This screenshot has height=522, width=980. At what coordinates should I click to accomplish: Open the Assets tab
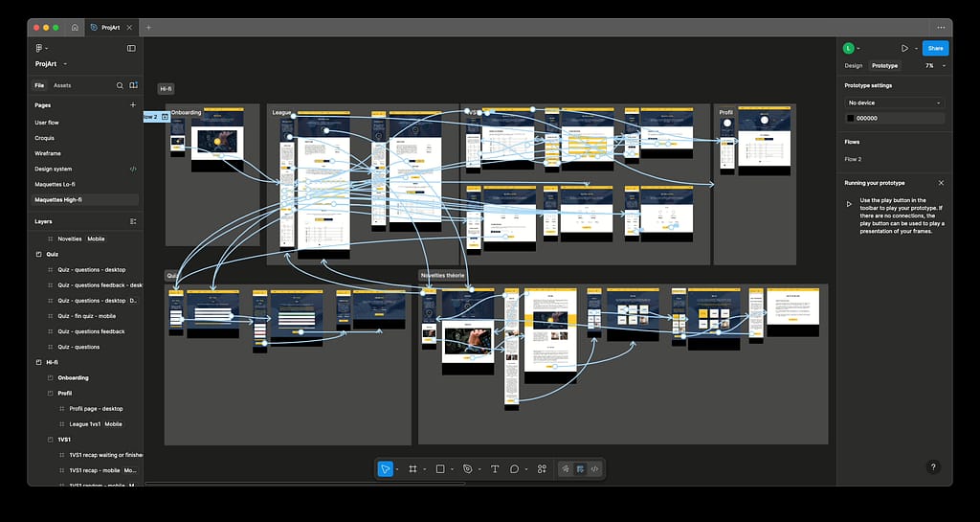coord(62,85)
